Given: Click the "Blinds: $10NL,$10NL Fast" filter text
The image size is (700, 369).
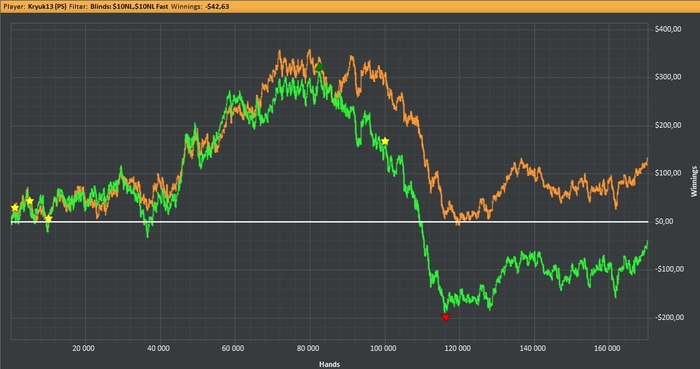Looking at the screenshot, I should (129, 7).
